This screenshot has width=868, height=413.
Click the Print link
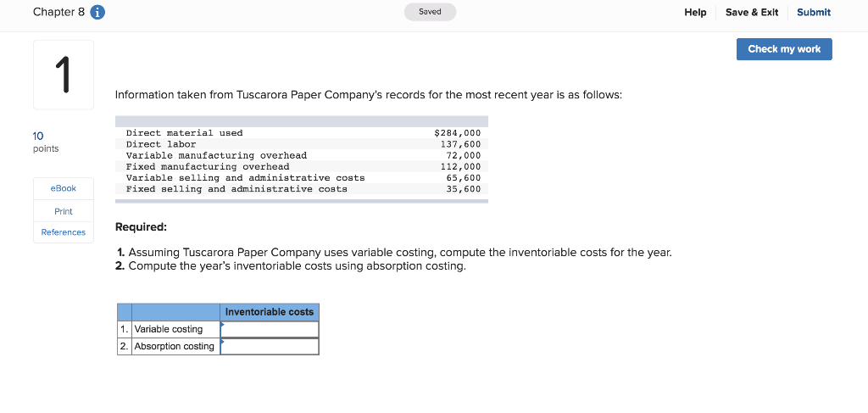pos(63,211)
